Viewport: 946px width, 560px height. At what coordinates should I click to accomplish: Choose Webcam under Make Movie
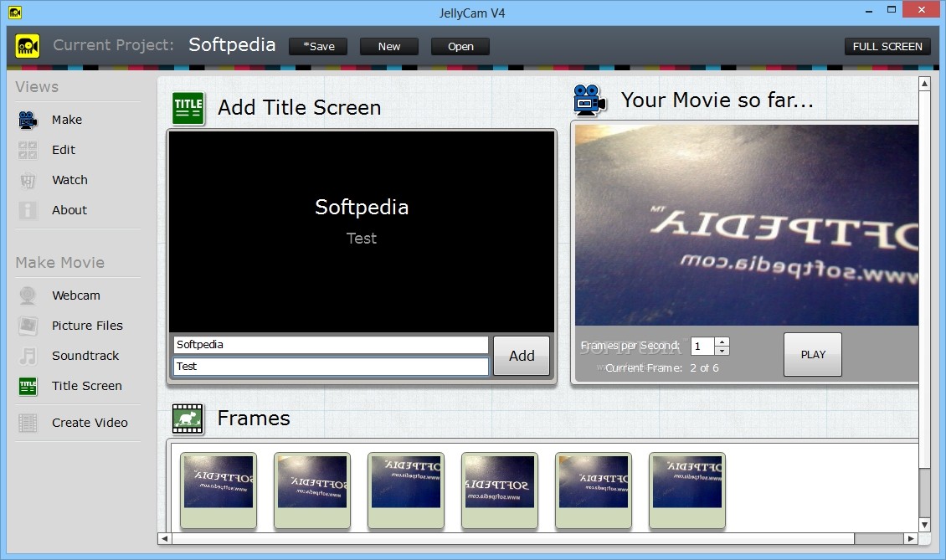[76, 295]
